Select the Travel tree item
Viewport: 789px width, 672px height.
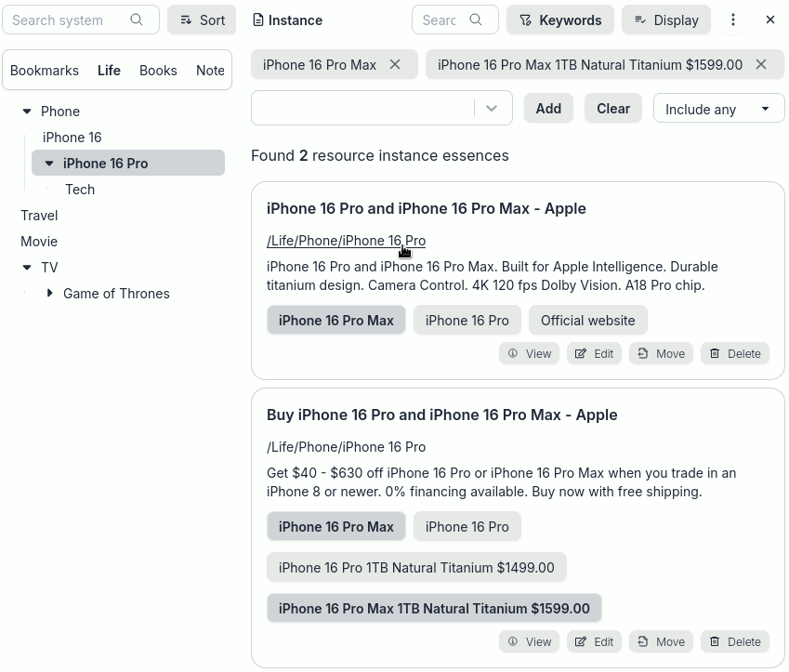click(39, 216)
